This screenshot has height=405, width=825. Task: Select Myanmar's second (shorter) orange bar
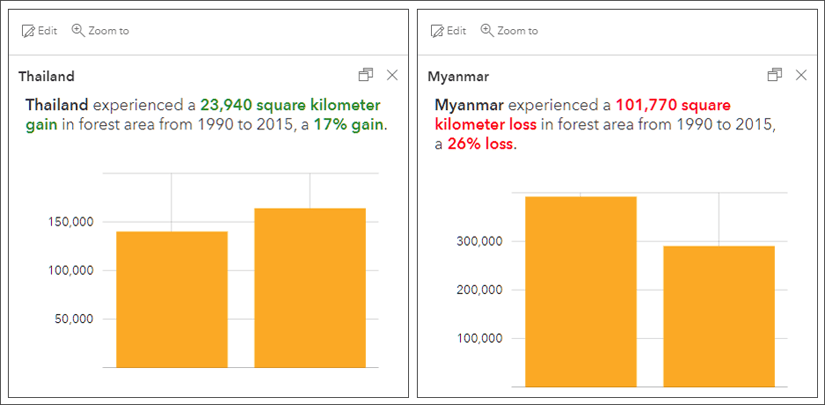click(718, 315)
